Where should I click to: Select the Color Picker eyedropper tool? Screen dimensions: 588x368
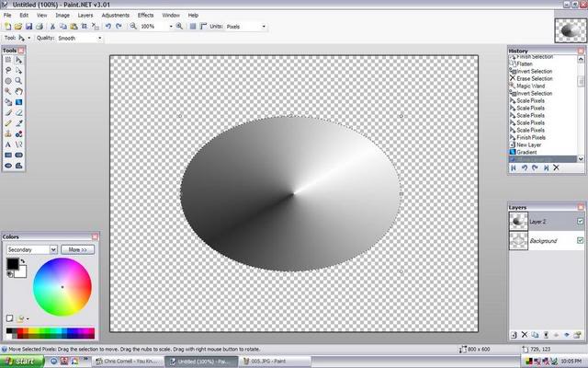18,123
